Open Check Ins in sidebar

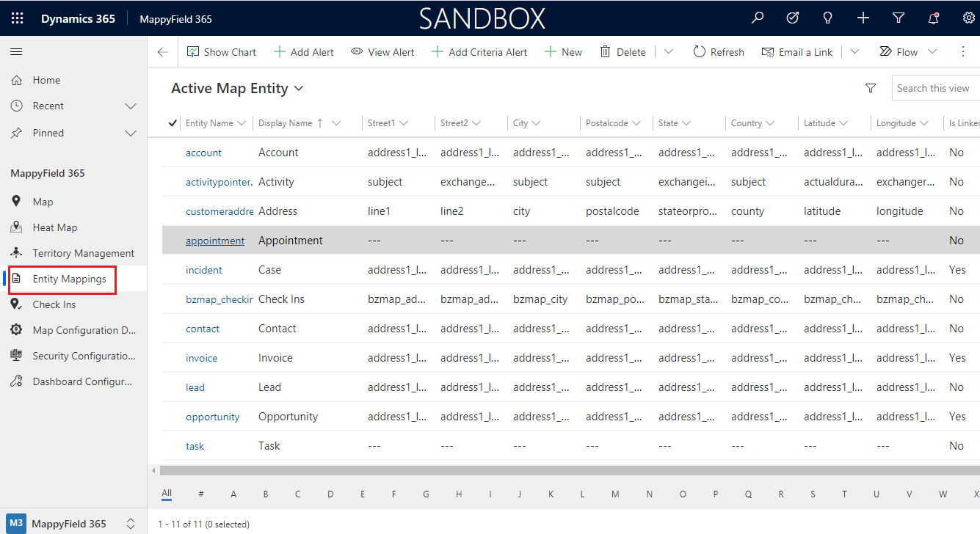[54, 304]
